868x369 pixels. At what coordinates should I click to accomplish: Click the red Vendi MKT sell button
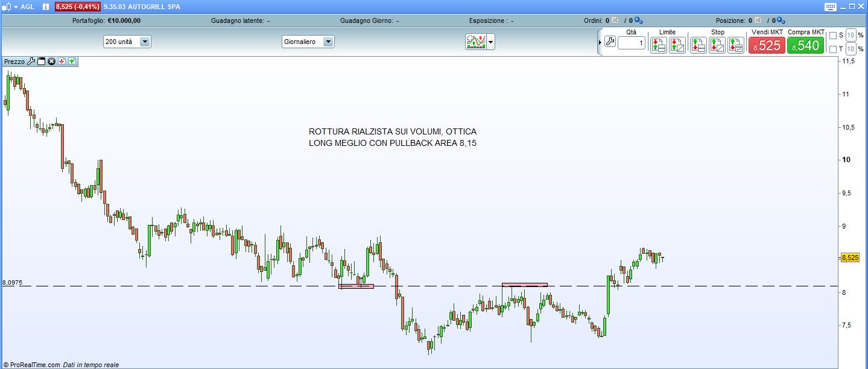click(767, 45)
